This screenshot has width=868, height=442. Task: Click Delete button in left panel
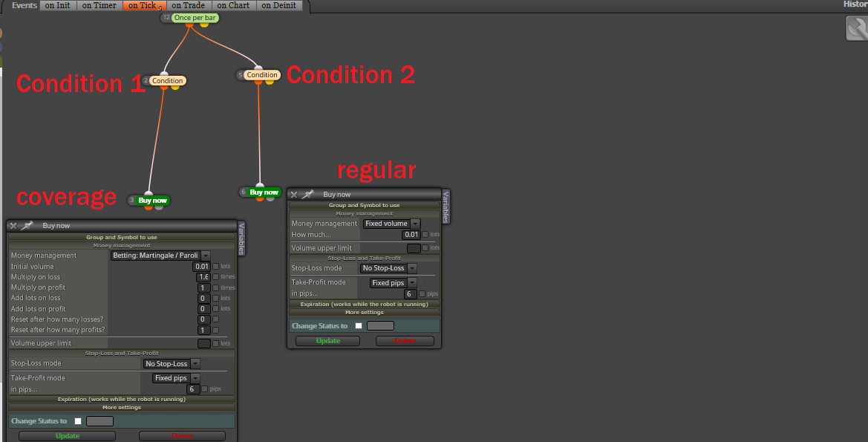point(182,437)
